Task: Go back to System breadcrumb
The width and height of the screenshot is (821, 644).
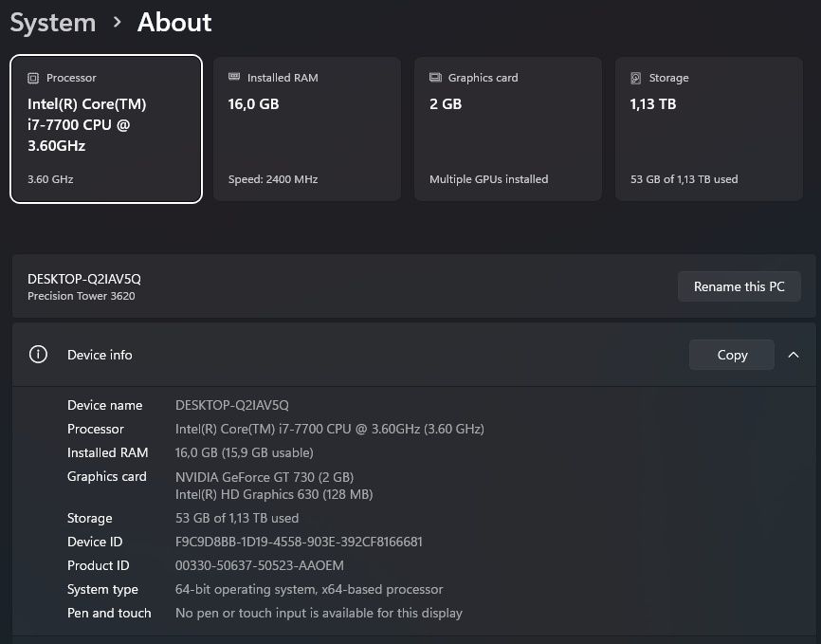Action: 53,23
